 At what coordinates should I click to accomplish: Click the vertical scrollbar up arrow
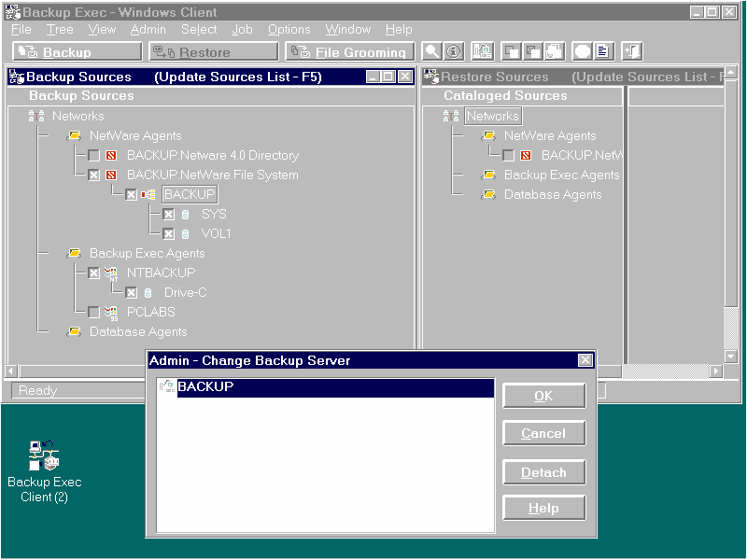pos(731,73)
